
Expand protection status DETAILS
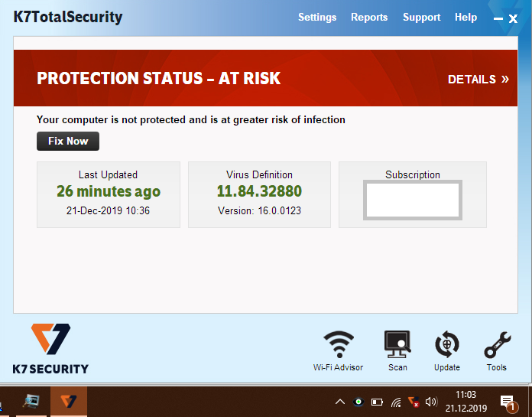coord(478,79)
